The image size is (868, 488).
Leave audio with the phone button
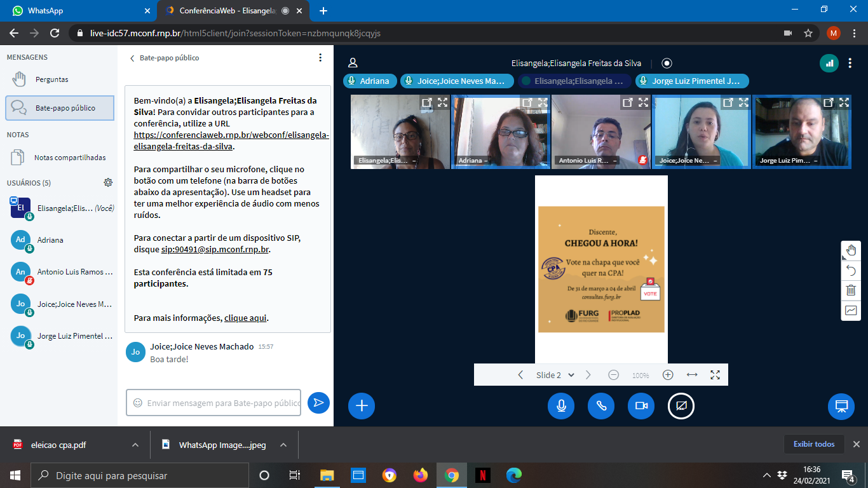click(601, 406)
